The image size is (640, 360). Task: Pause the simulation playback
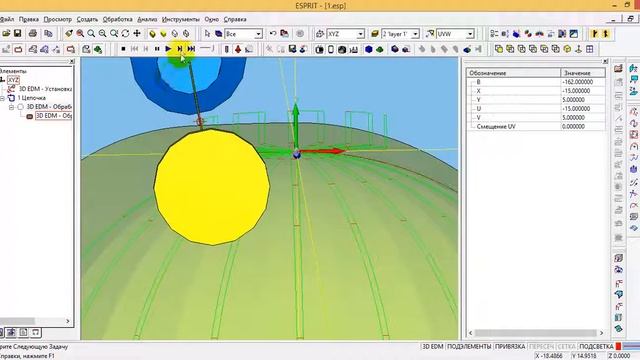(157, 49)
